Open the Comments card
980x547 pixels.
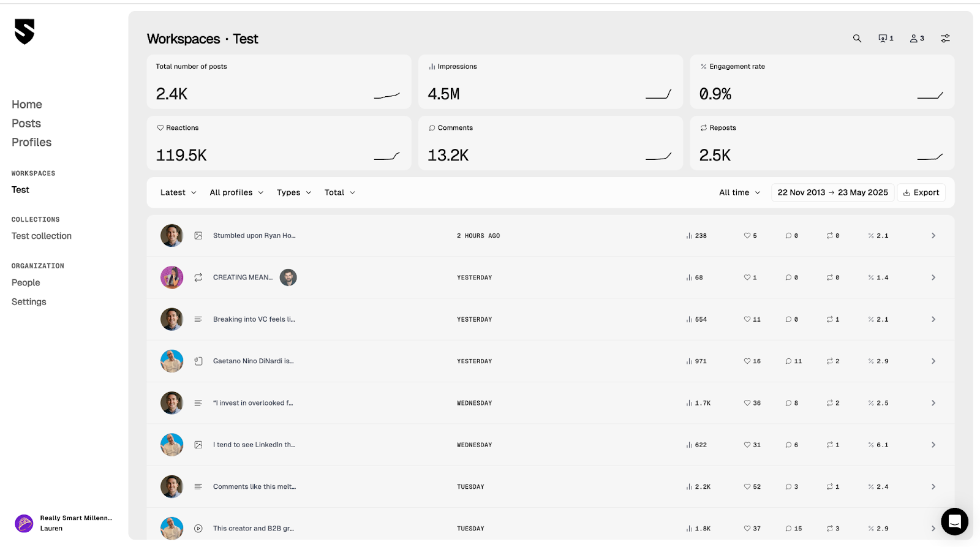coord(551,143)
